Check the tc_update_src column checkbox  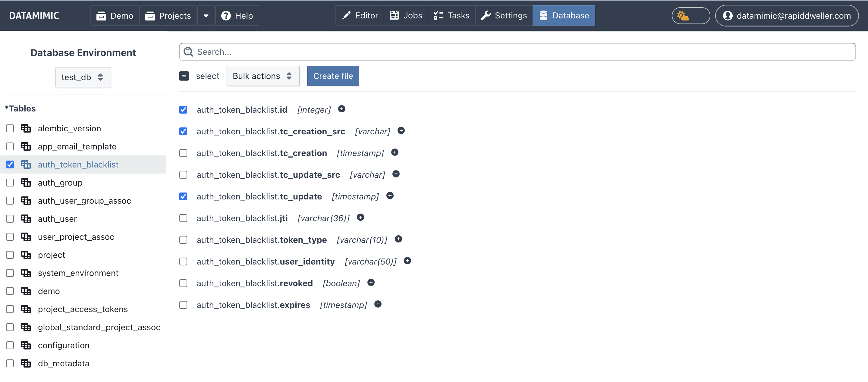pos(183,175)
